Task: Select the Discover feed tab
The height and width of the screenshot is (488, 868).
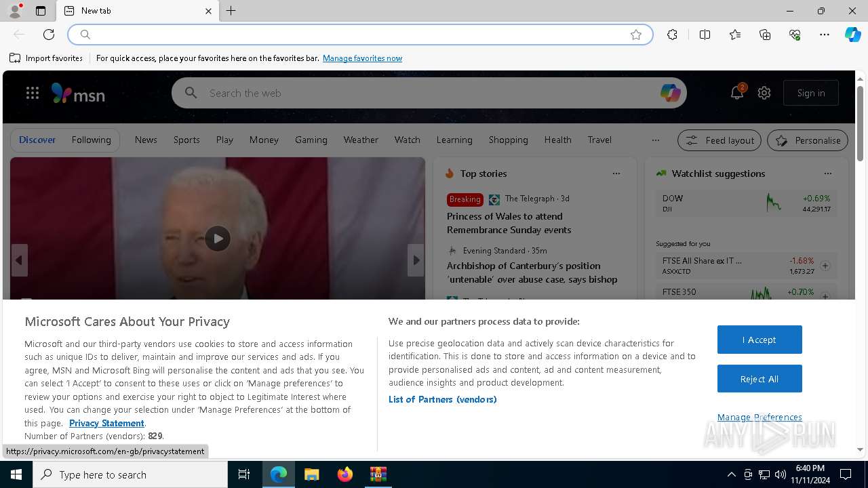Action: coord(37,140)
